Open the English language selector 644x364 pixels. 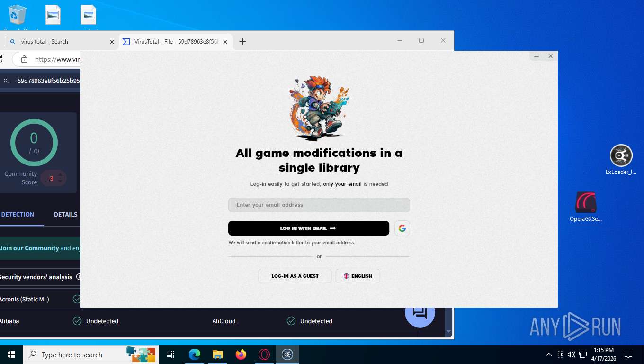point(358,276)
